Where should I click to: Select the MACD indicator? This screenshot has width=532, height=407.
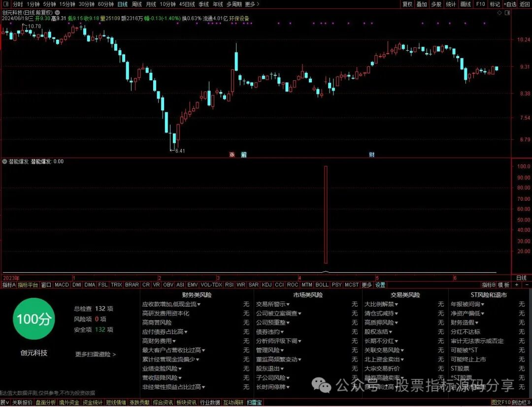coord(62,285)
